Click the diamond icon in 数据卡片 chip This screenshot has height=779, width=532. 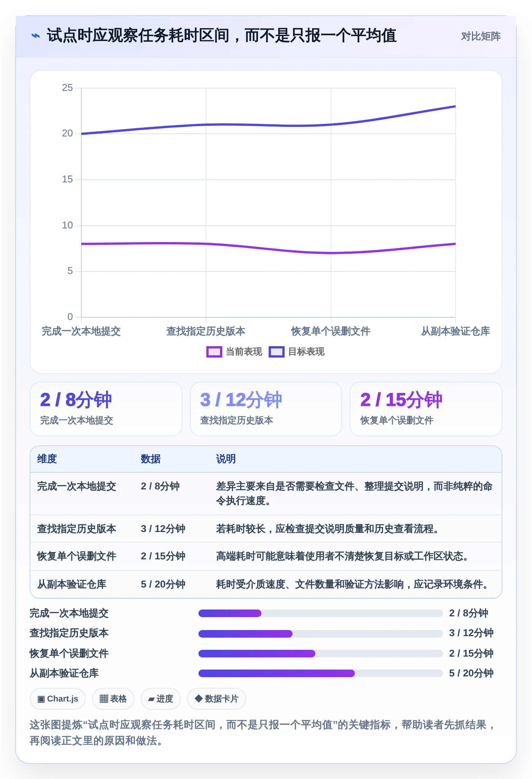198,698
